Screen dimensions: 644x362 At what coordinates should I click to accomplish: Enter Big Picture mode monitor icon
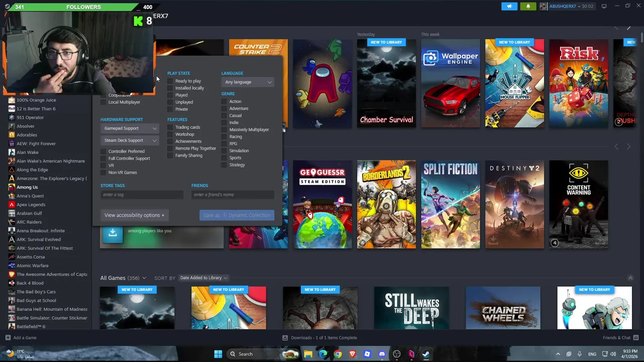click(604, 6)
